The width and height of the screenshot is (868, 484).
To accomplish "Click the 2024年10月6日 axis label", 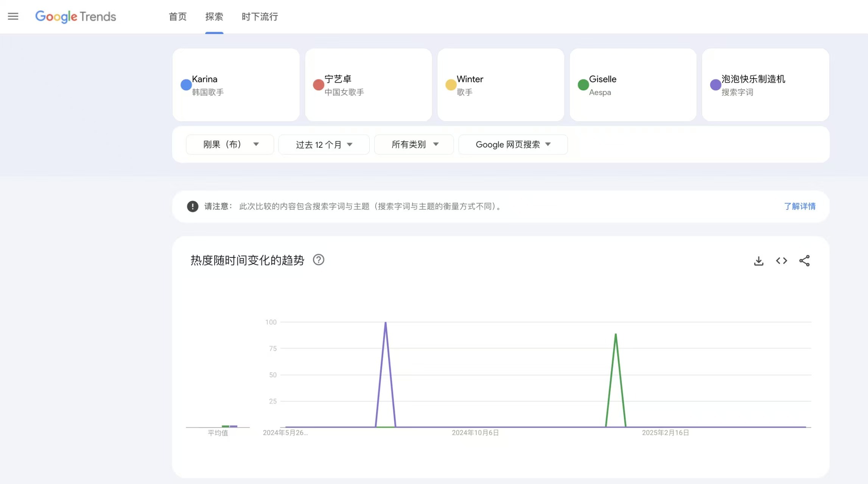I will pos(475,433).
